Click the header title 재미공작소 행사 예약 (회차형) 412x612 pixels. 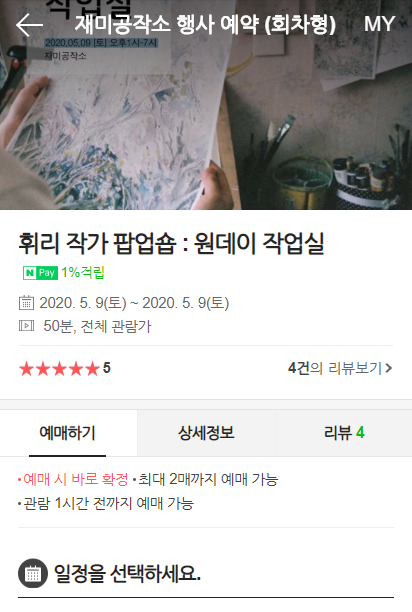coord(205,25)
